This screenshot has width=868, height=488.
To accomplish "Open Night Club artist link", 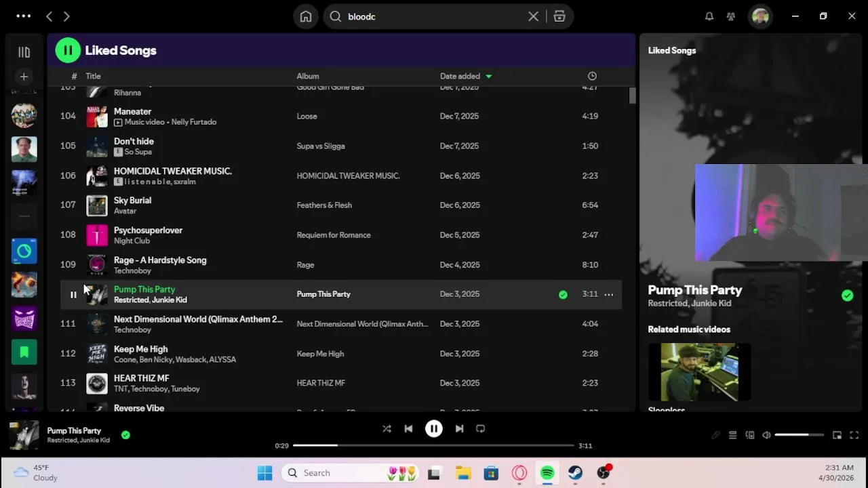I will tap(132, 241).
